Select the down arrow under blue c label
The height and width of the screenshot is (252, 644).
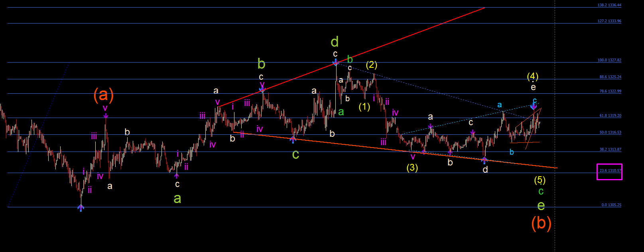pyautogui.click(x=534, y=107)
